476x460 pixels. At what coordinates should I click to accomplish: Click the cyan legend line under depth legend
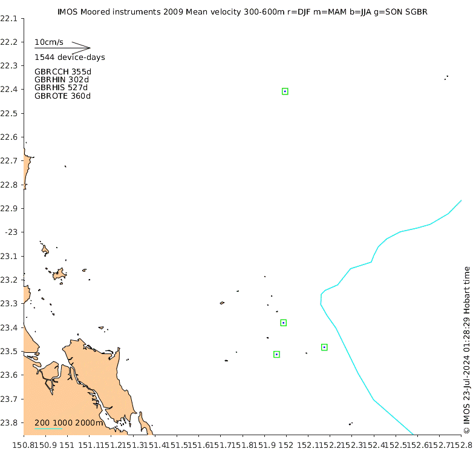click(48, 429)
